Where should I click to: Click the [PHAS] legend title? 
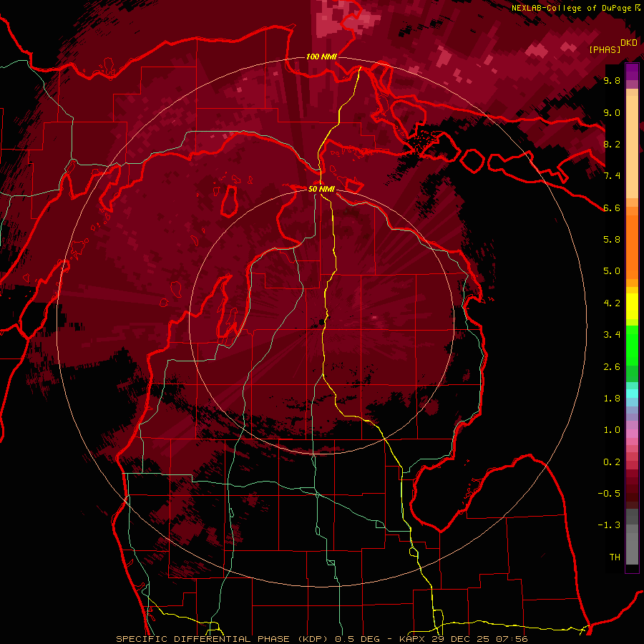coord(605,49)
